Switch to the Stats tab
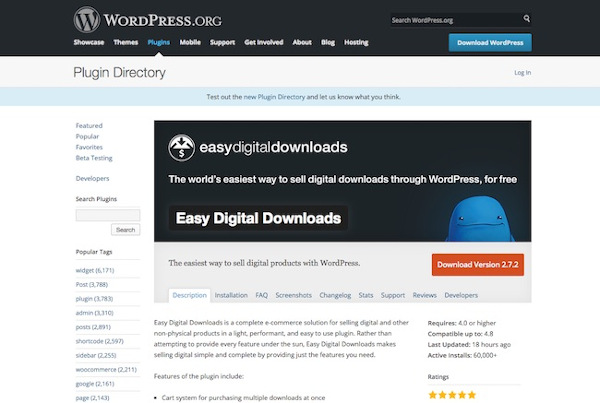600x403 pixels. [366, 295]
